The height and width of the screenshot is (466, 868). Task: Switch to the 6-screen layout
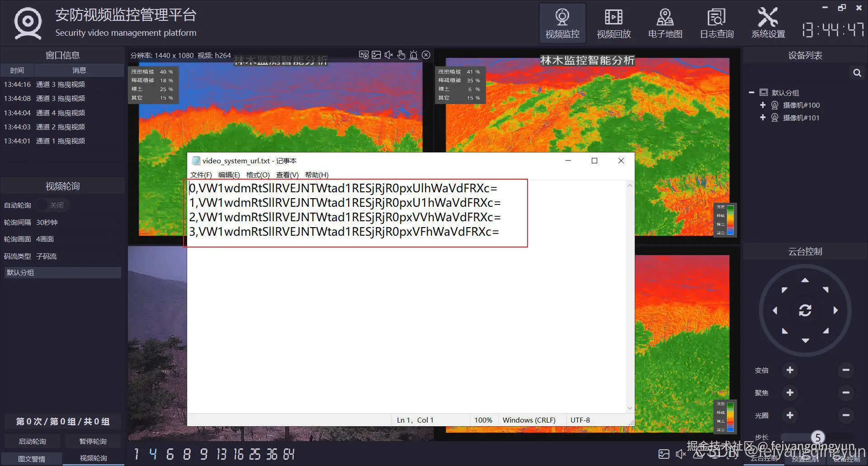point(170,454)
